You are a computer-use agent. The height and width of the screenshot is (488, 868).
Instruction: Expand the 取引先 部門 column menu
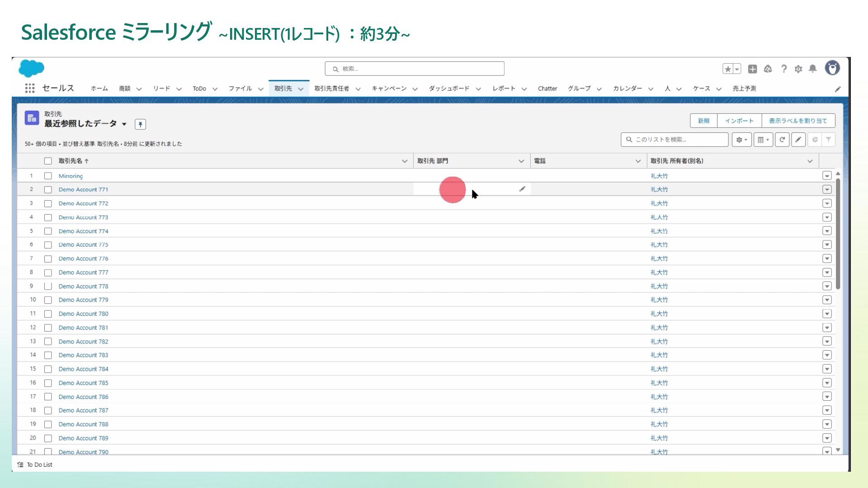(521, 161)
